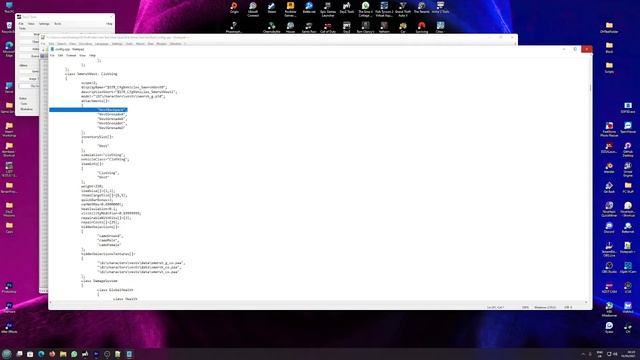Select the Microsoft Edge desktop icon
The image size is (640, 360).
coord(9,49)
